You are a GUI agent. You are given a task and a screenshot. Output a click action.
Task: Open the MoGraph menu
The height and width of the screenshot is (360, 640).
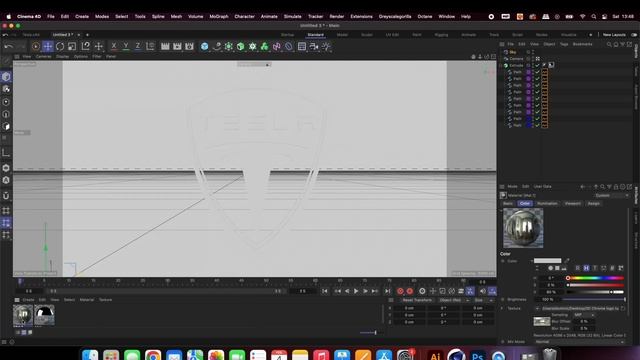[x=219, y=16]
